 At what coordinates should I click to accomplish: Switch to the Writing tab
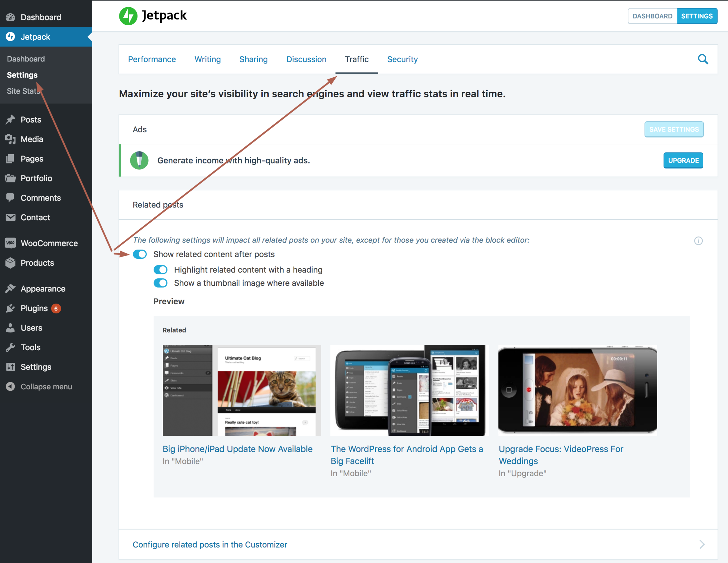coord(207,59)
